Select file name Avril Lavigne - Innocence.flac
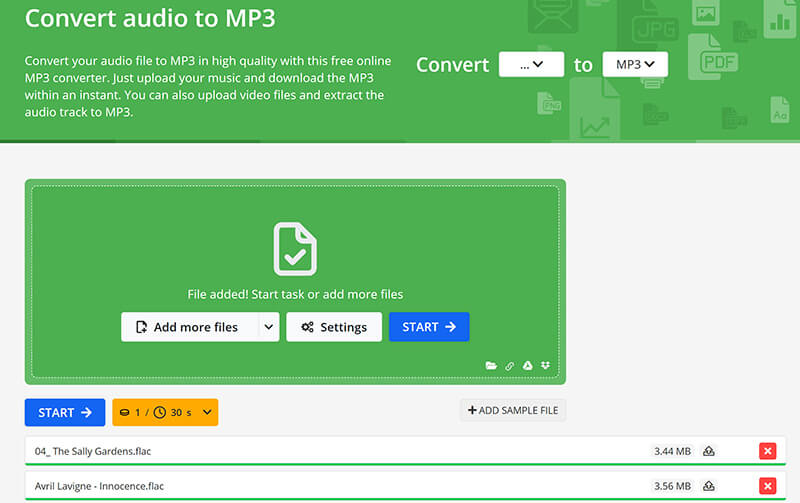The height and width of the screenshot is (503, 800). (x=99, y=486)
